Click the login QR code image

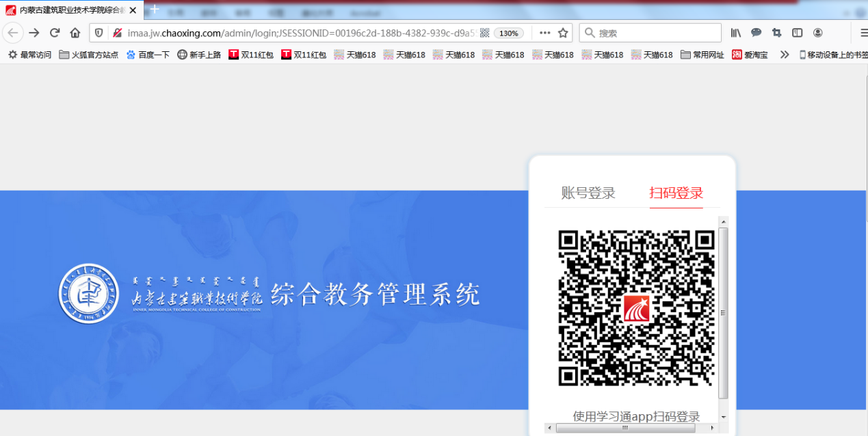pos(636,308)
